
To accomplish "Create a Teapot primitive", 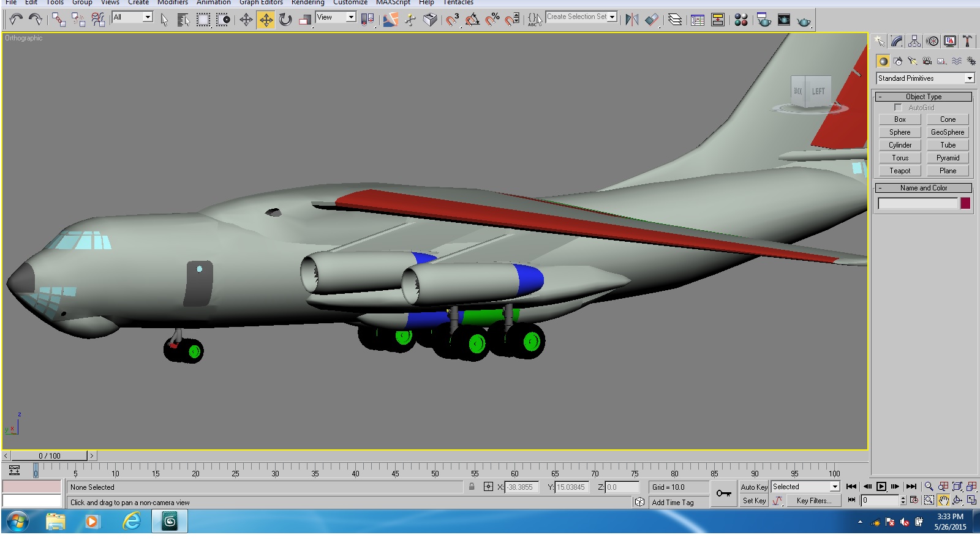I will pyautogui.click(x=900, y=171).
